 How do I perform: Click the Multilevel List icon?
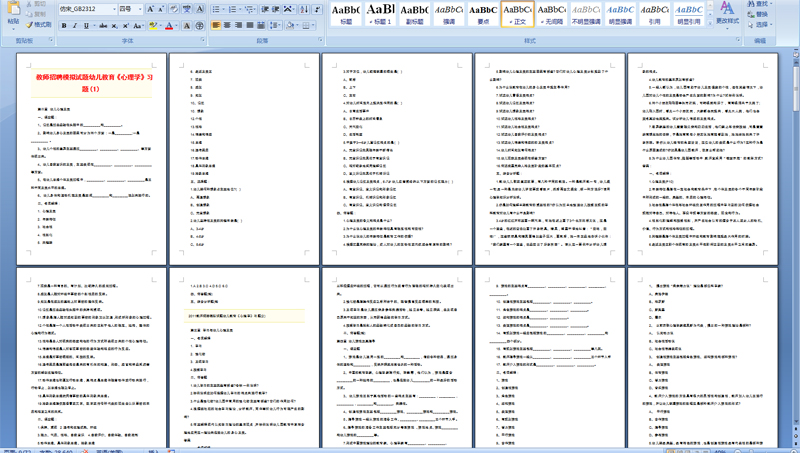tap(249, 9)
